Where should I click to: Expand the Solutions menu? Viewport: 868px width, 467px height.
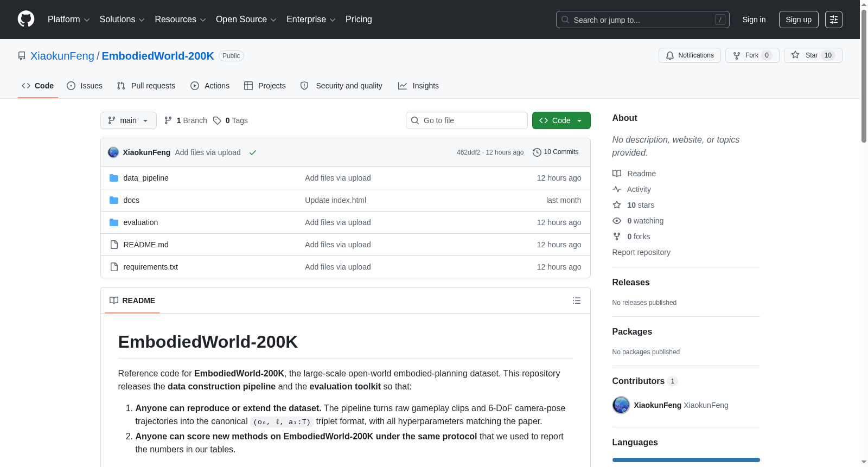tap(122, 20)
